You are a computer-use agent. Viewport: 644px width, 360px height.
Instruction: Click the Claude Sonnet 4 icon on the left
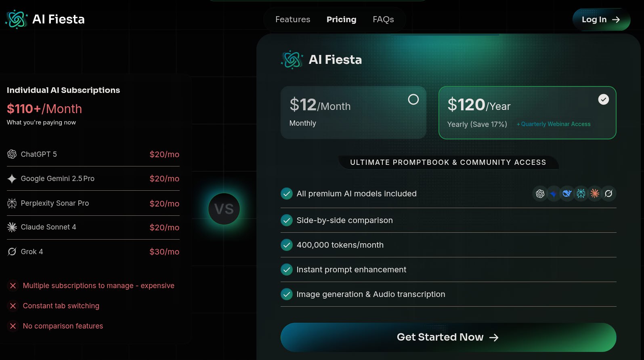(x=12, y=227)
